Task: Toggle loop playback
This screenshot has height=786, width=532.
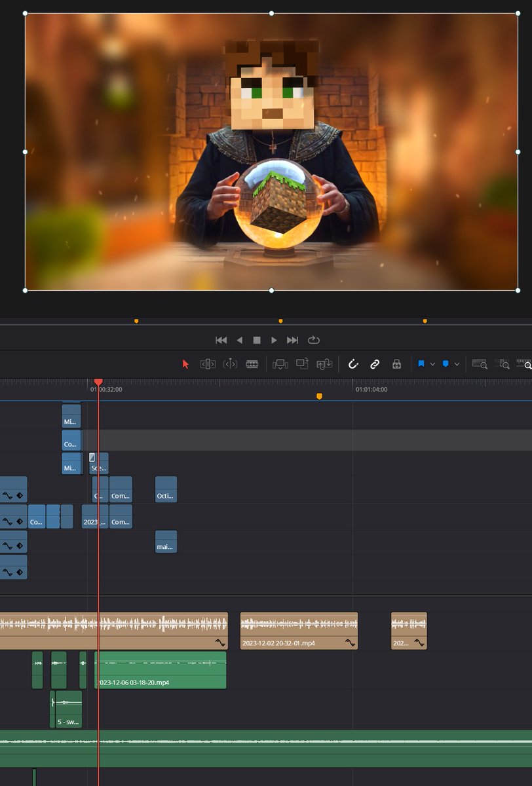Action: pyautogui.click(x=313, y=340)
